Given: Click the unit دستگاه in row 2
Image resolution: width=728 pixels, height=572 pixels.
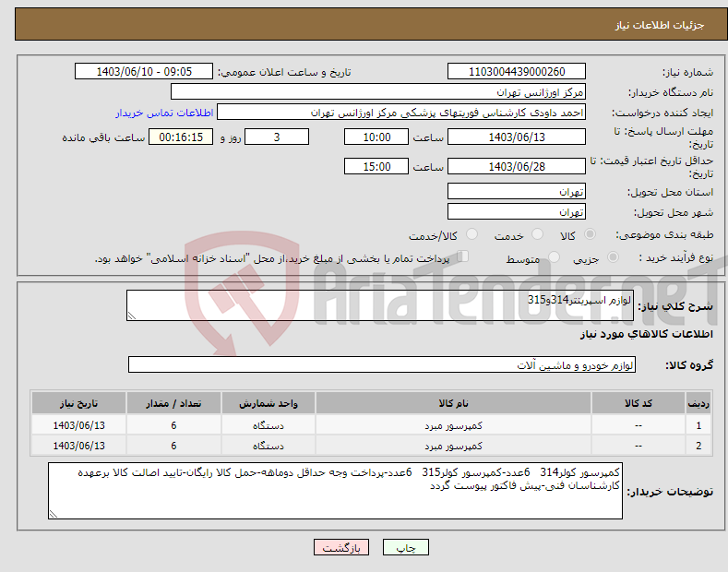Looking at the screenshot, I should [269, 446].
